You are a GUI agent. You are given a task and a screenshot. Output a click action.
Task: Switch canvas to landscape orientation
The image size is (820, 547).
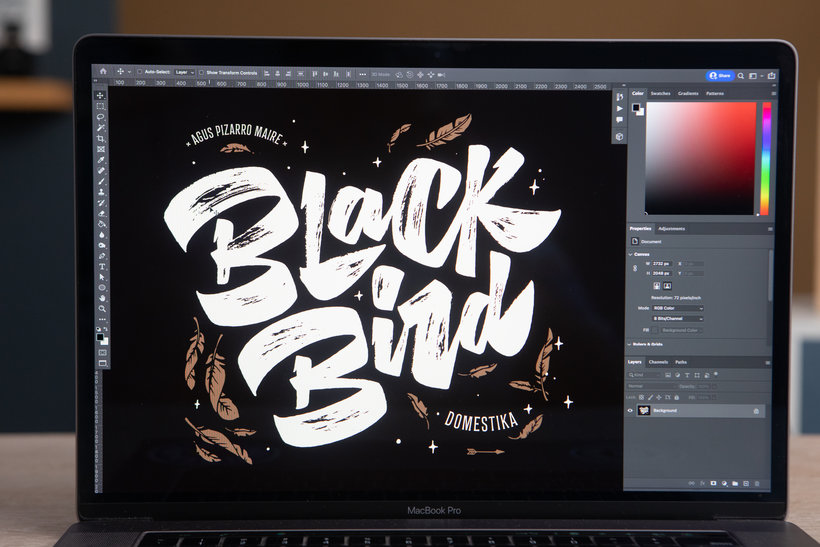tap(667, 286)
